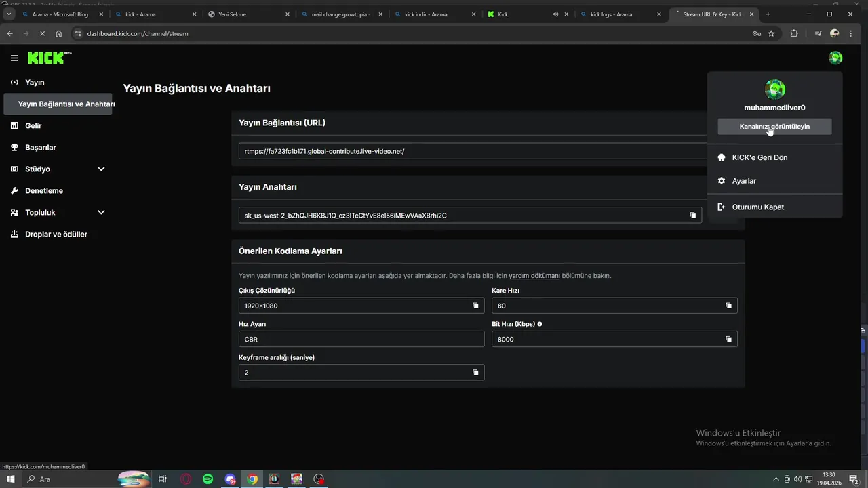Go back with the browser back arrow
This screenshot has height=488, width=868.
click(x=10, y=33)
